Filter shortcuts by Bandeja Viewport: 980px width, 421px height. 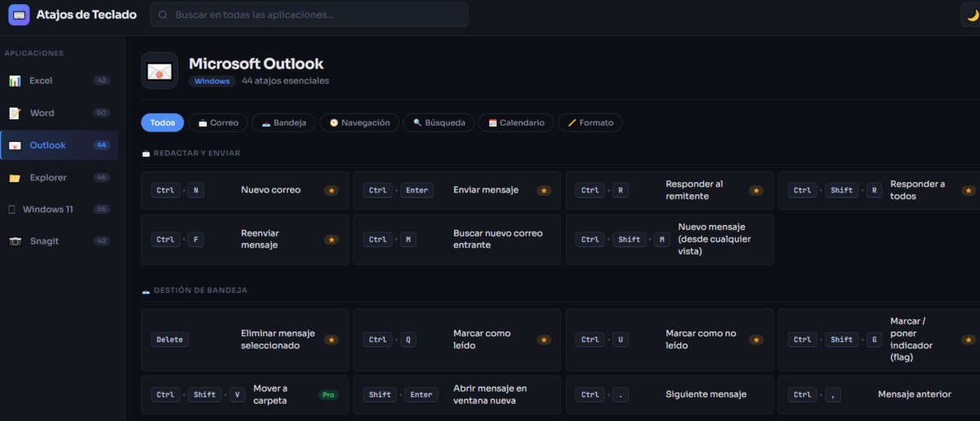click(x=283, y=122)
